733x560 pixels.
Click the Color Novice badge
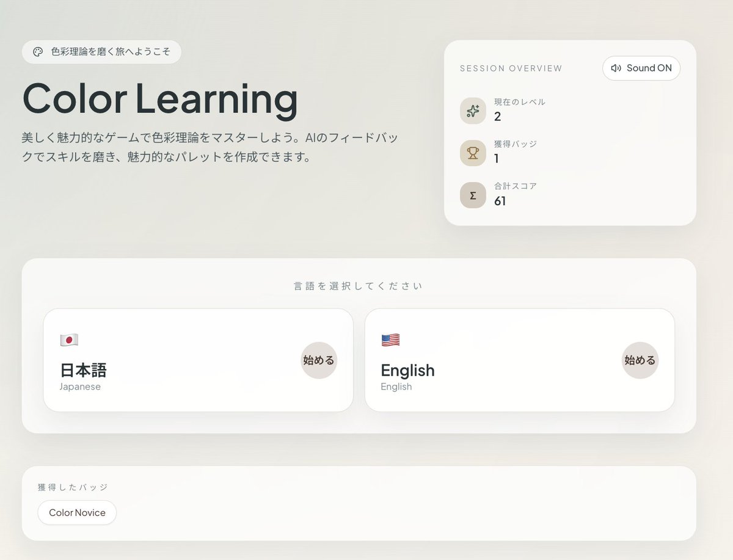77,512
